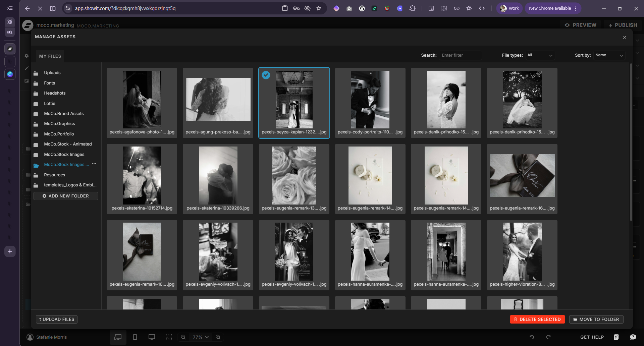644x346 pixels.
Task: Click the Showit logo icon
Action: (28, 25)
